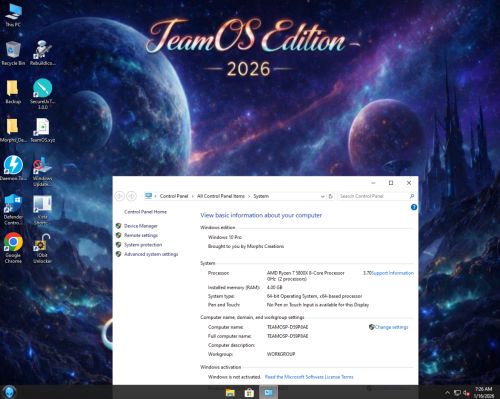Viewport: 500px width, 399px height.
Task: Select the Vista Shortcut desktop icon
Action: point(43,210)
